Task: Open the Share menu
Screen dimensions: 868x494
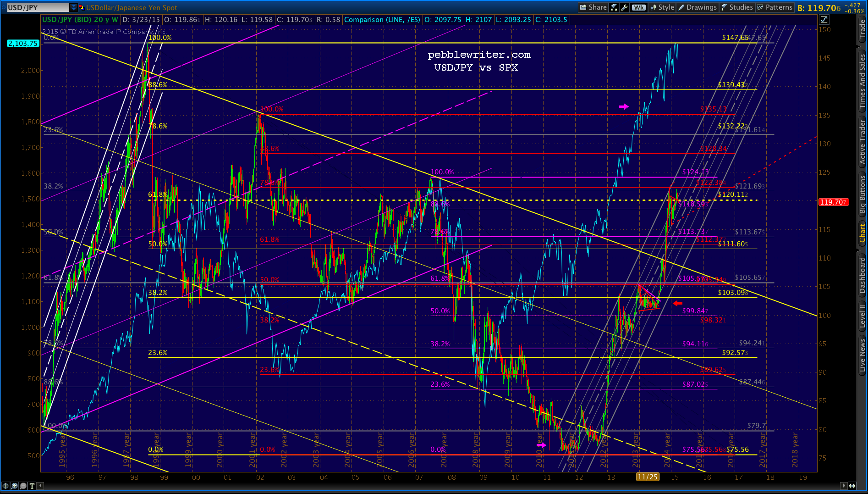Action: (593, 7)
